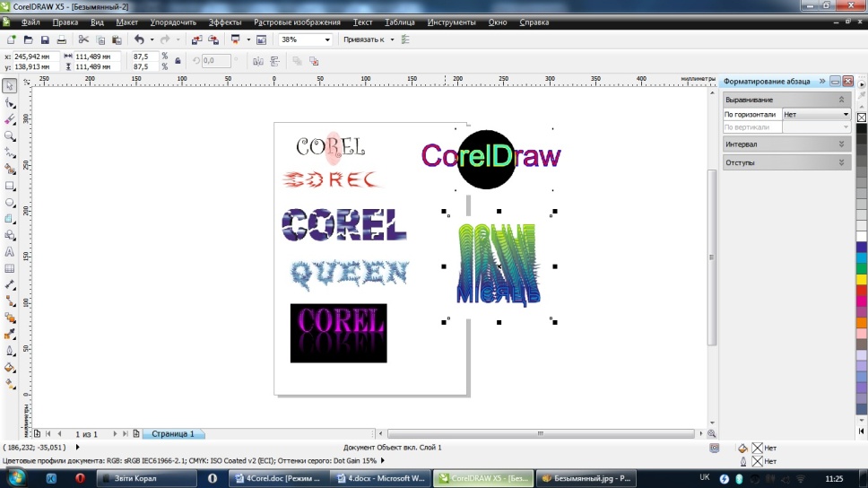Click the Import icon
This screenshot has width=868, height=488.
point(196,39)
